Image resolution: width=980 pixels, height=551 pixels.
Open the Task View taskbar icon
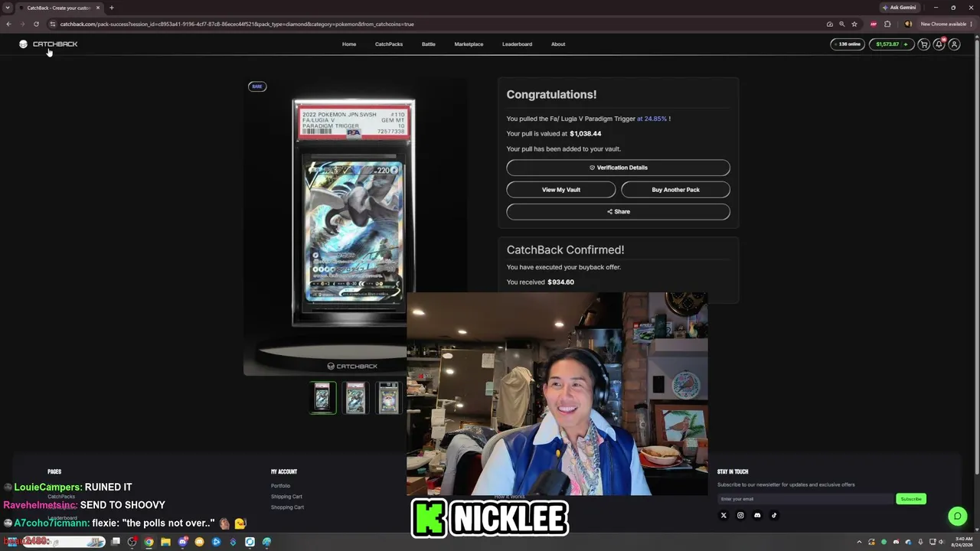[116, 542]
